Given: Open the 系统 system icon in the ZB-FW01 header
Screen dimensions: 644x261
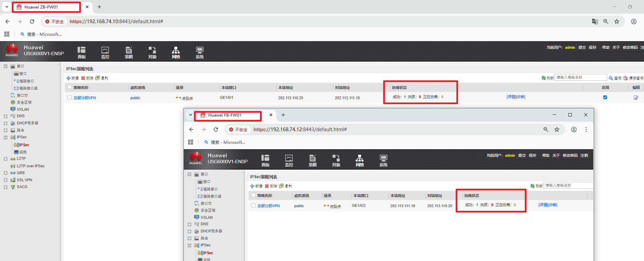Looking at the screenshot, I should click(199, 52).
